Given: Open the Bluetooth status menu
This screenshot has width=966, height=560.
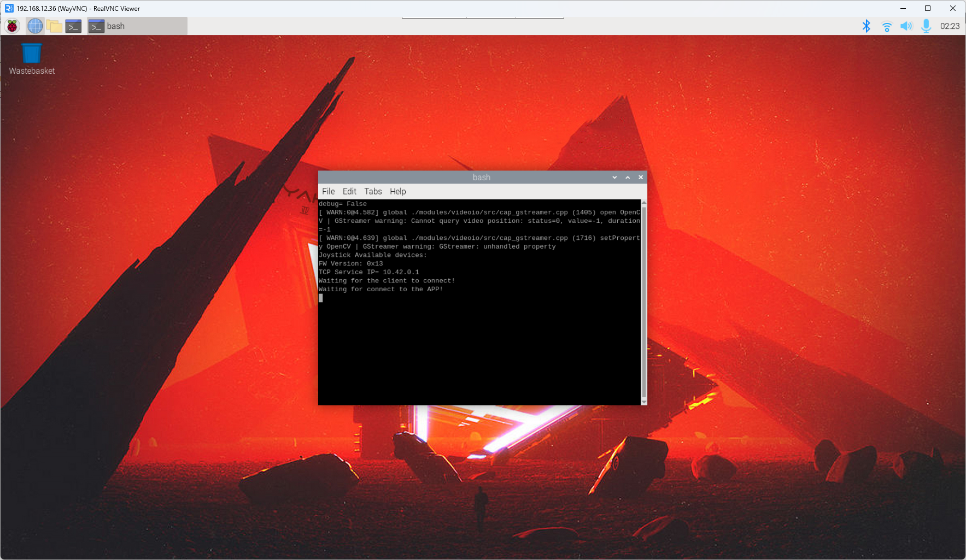Looking at the screenshot, I should tap(866, 26).
